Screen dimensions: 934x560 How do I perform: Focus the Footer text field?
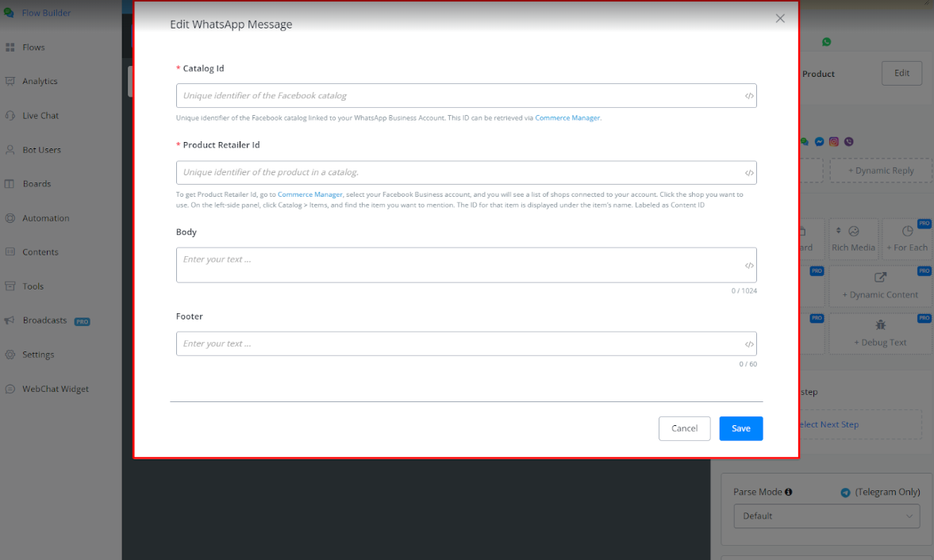(x=460, y=344)
